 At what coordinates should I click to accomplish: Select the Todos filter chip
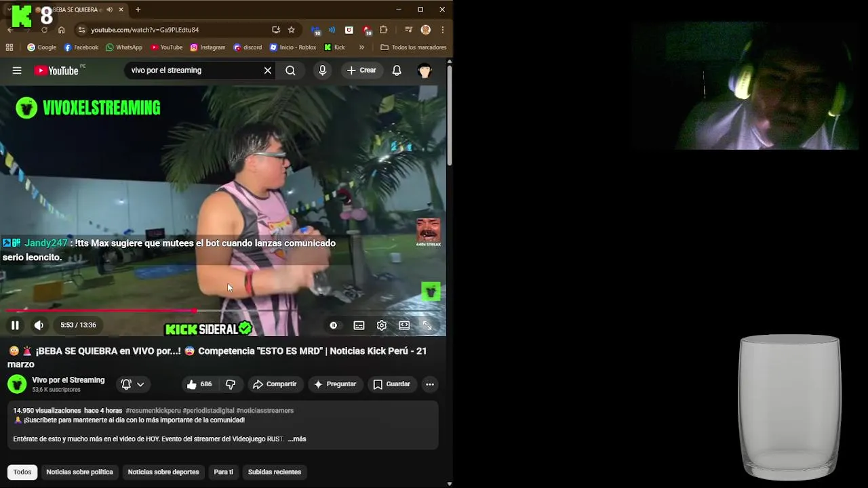(x=22, y=472)
